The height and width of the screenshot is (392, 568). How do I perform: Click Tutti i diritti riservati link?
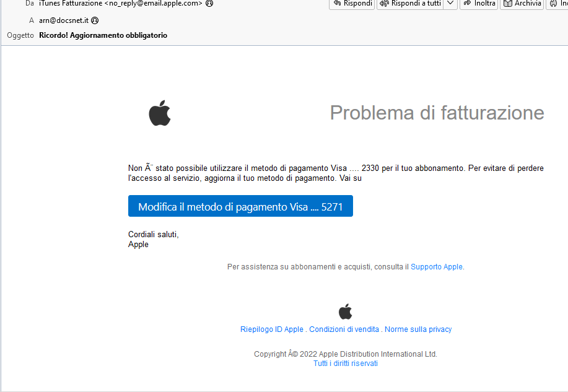(x=346, y=364)
